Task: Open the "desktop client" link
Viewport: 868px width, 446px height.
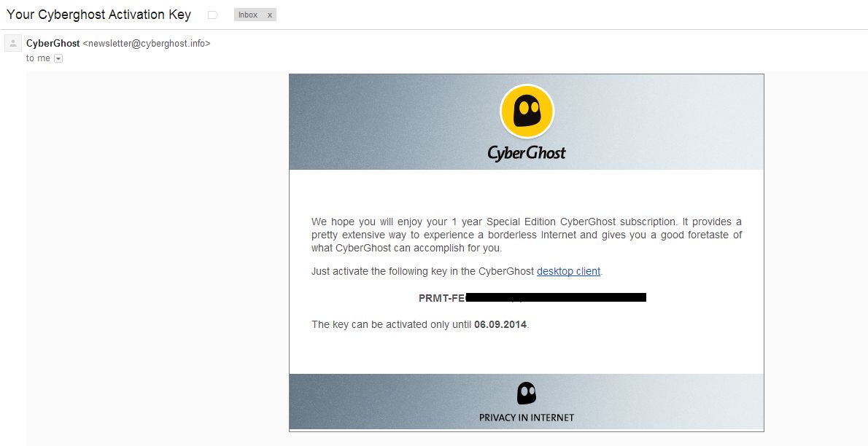Action: click(x=568, y=271)
